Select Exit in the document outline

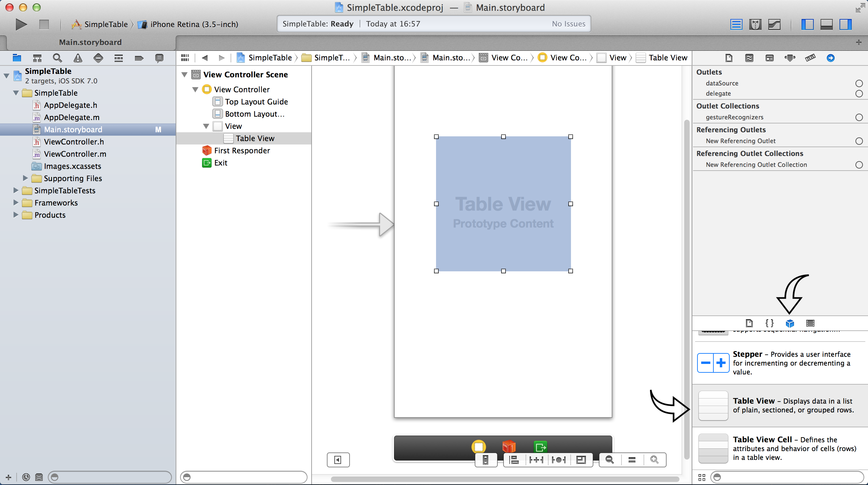[x=215, y=163]
